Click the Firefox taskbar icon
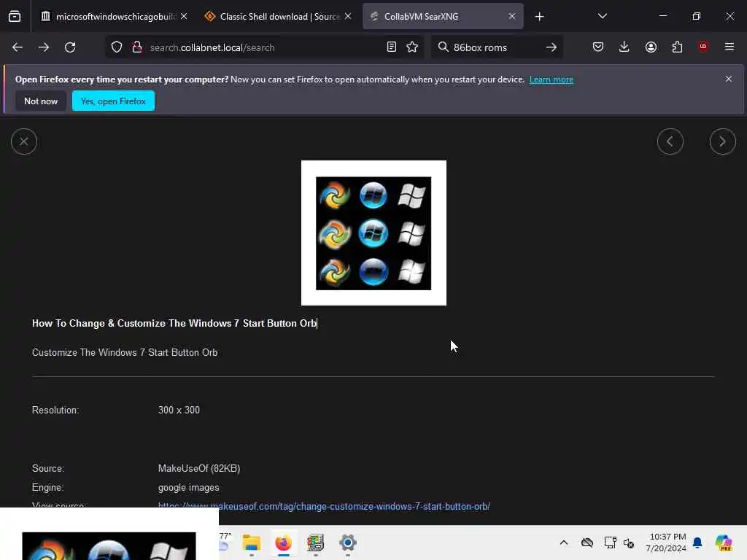This screenshot has width=747, height=560. pyautogui.click(x=284, y=542)
